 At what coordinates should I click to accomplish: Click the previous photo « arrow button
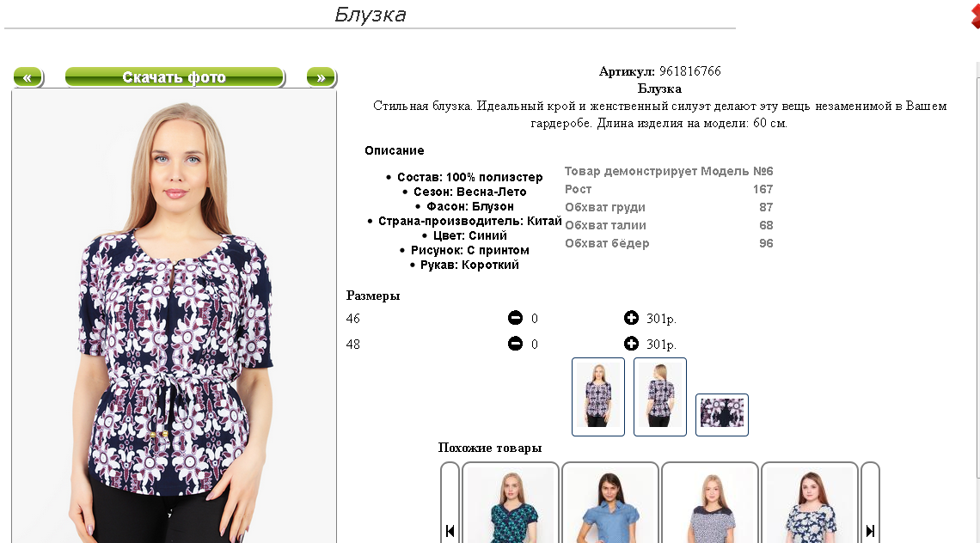28,77
